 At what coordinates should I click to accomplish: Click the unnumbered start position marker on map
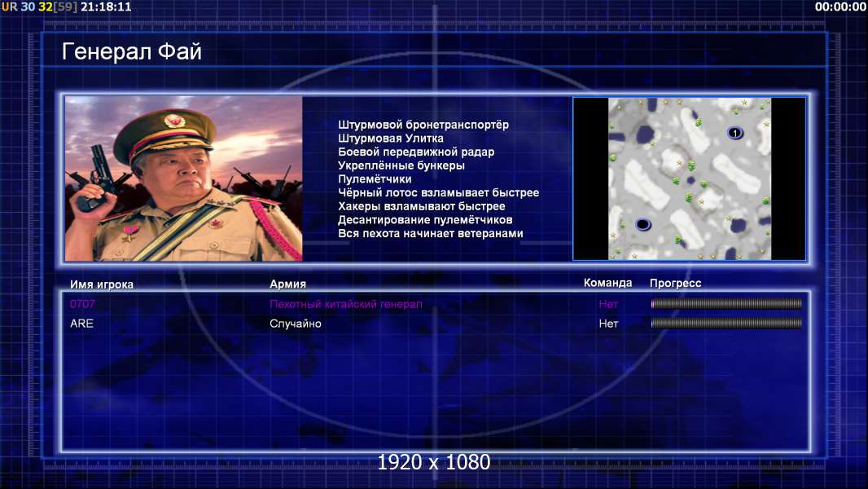[x=642, y=224]
